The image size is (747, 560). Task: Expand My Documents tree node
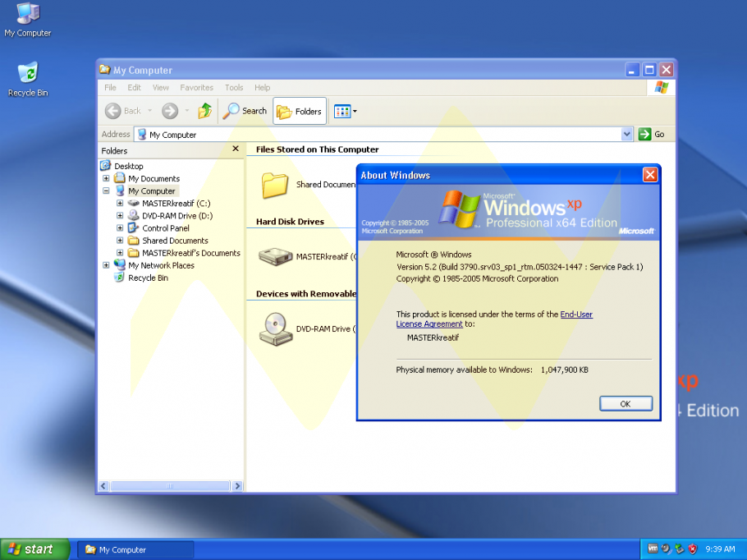106,179
